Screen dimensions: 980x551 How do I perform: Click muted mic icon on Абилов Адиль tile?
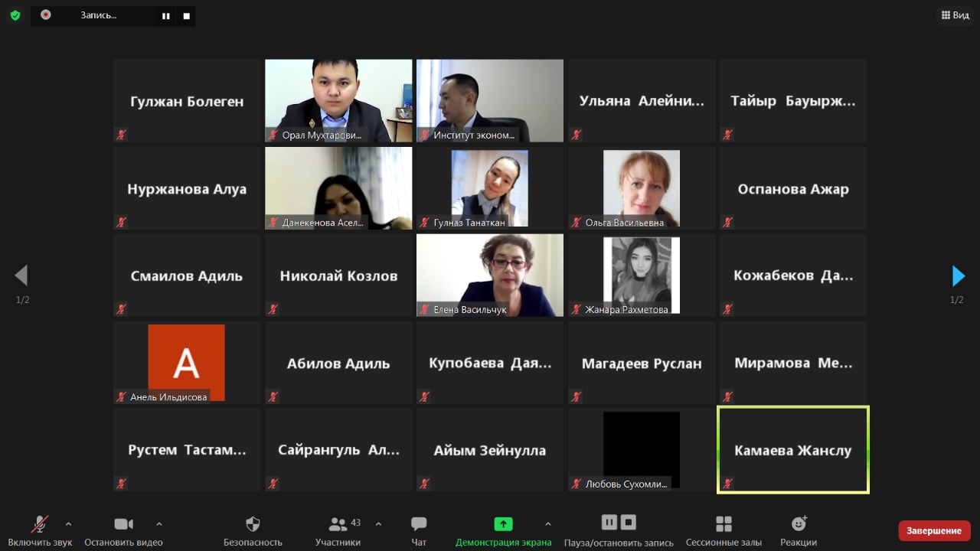[x=273, y=396]
